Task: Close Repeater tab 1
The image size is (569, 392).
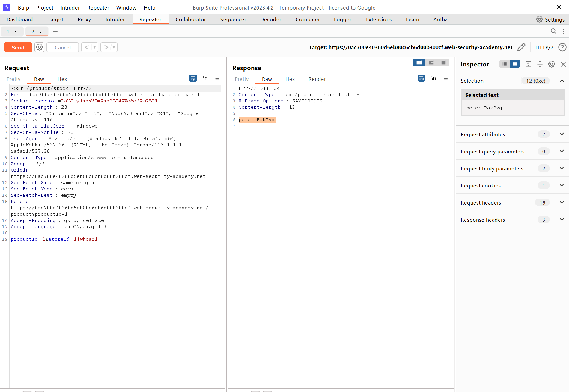Action: coord(15,31)
